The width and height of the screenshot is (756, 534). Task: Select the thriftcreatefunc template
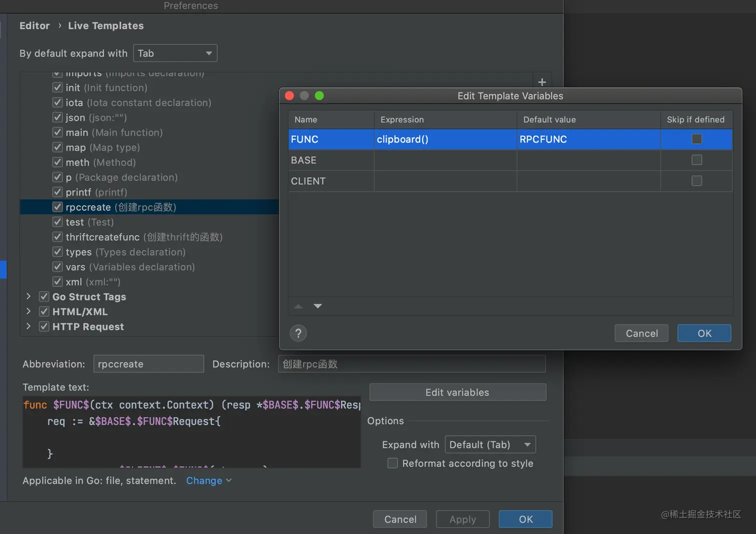point(144,237)
